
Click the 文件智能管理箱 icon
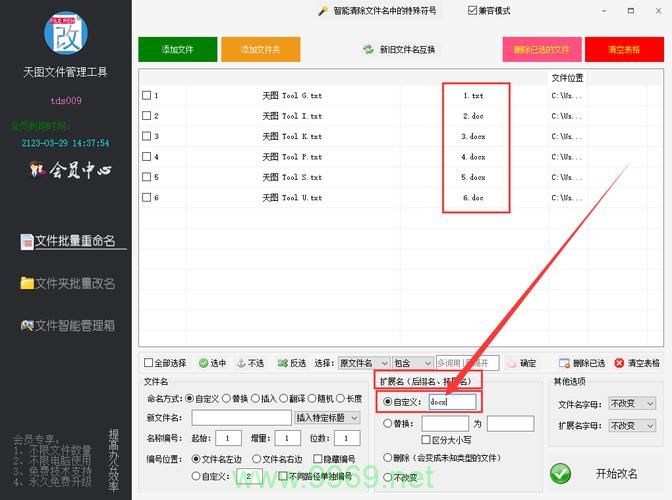pos(27,326)
